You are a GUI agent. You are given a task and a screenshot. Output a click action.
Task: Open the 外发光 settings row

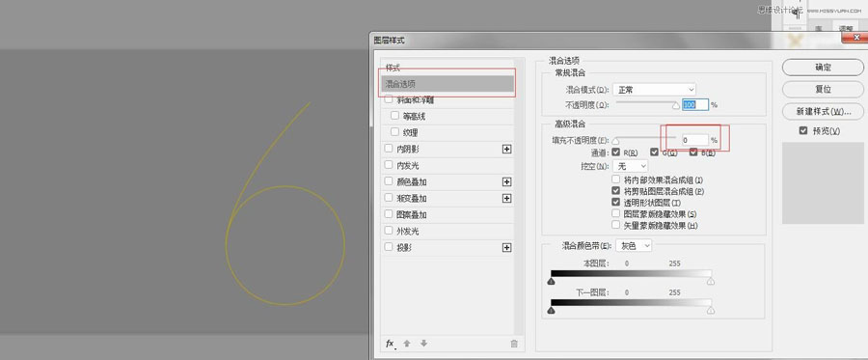point(448,231)
